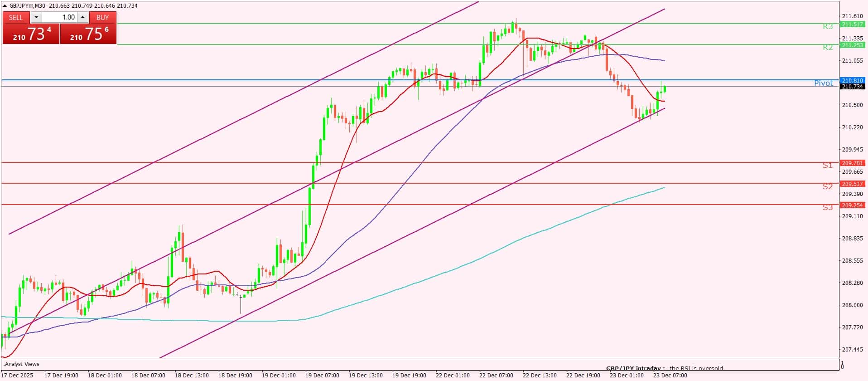Click the buy price 210.75 tile

click(88, 34)
